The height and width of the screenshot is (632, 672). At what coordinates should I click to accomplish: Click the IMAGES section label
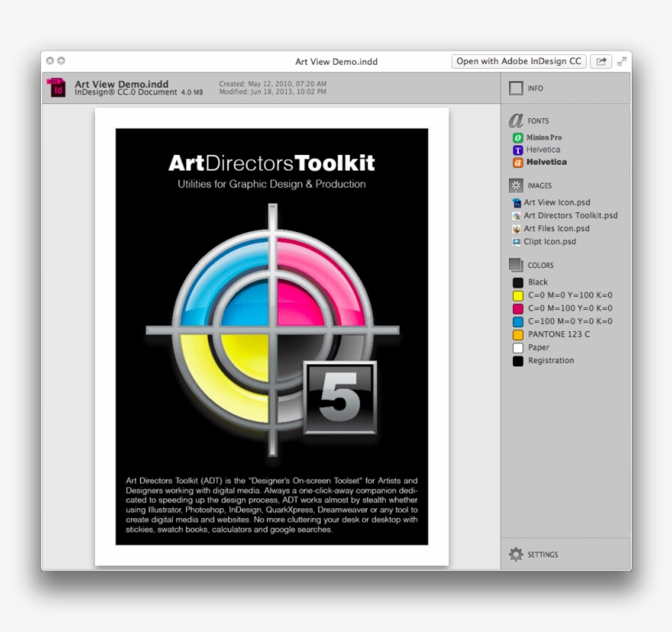[x=539, y=185]
